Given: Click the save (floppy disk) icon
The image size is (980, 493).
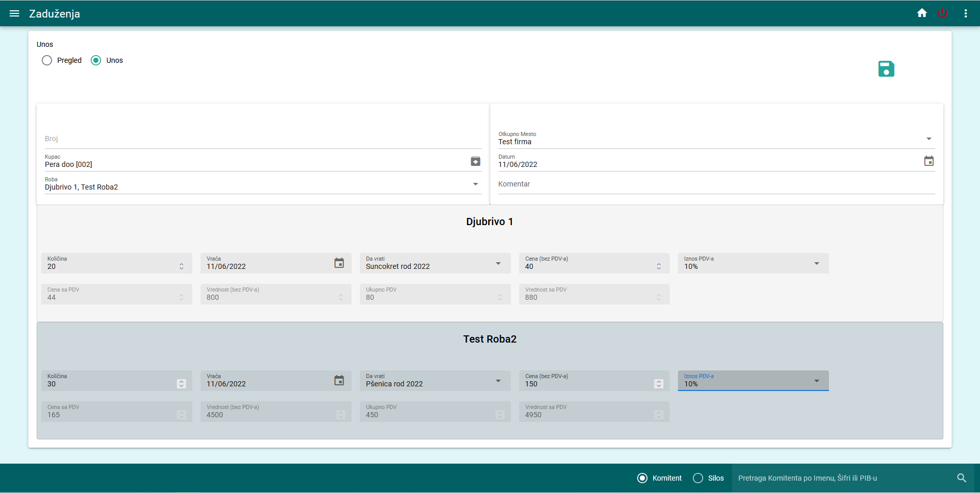Looking at the screenshot, I should [x=886, y=69].
